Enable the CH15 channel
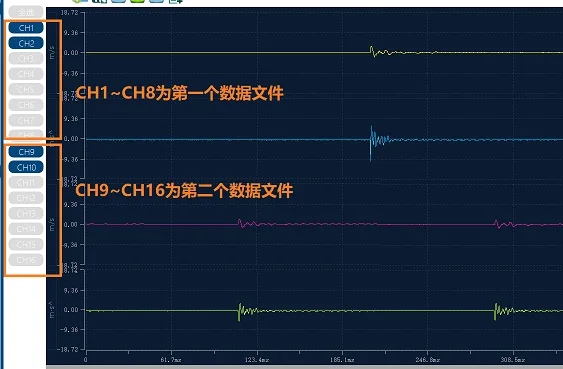 pos(26,244)
